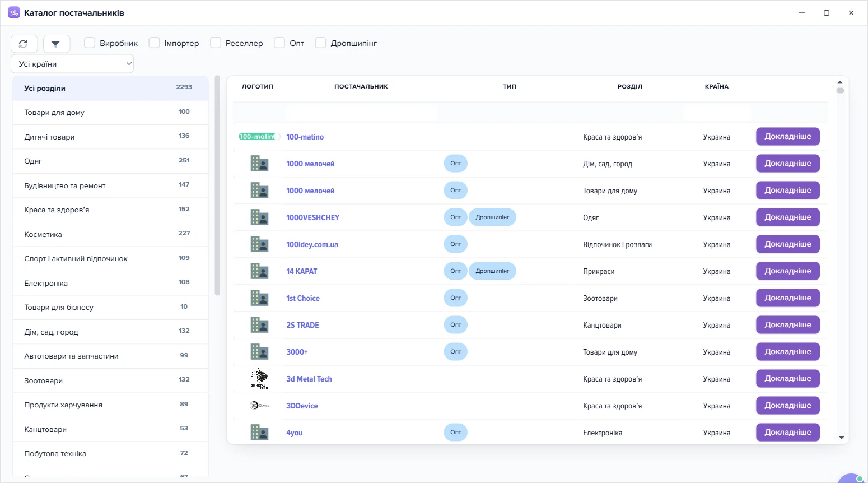Click Докладніше for 100-matino
Viewport: 868px width, 483px height.
click(788, 137)
